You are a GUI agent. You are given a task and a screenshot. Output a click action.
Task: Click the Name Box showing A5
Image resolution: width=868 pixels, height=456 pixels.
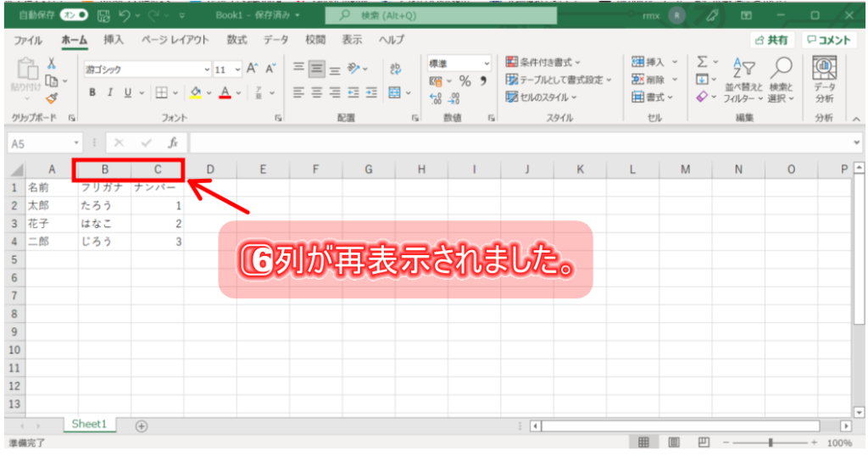pos(38,143)
